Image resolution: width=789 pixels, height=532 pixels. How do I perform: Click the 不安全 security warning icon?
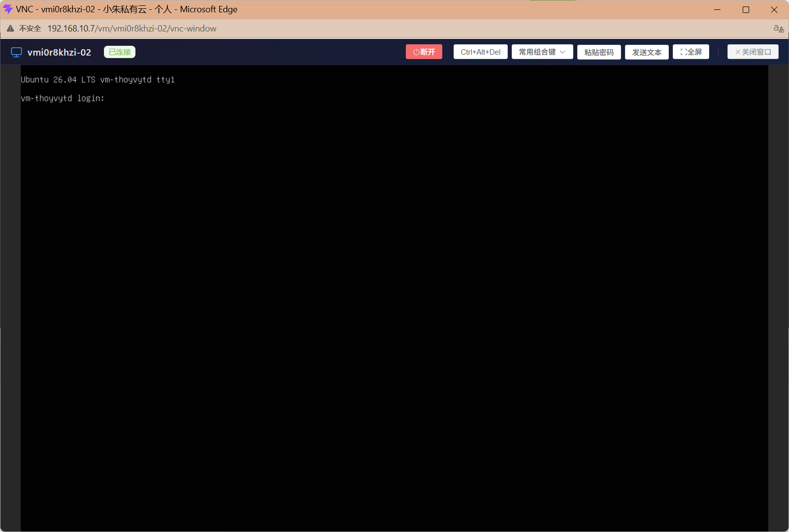[x=10, y=29]
